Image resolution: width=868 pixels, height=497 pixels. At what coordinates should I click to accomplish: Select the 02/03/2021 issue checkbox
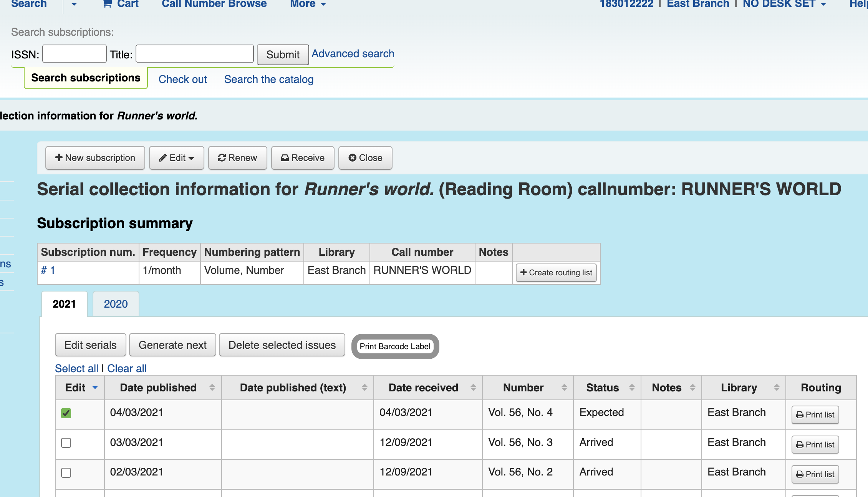pos(66,472)
